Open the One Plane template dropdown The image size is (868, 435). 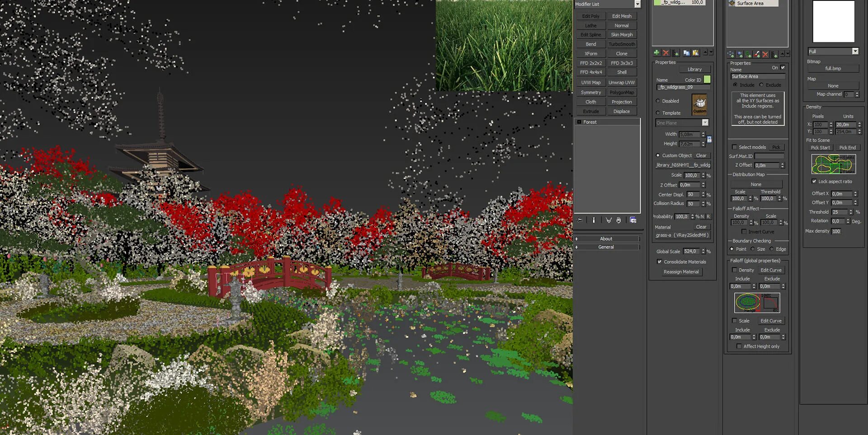705,123
